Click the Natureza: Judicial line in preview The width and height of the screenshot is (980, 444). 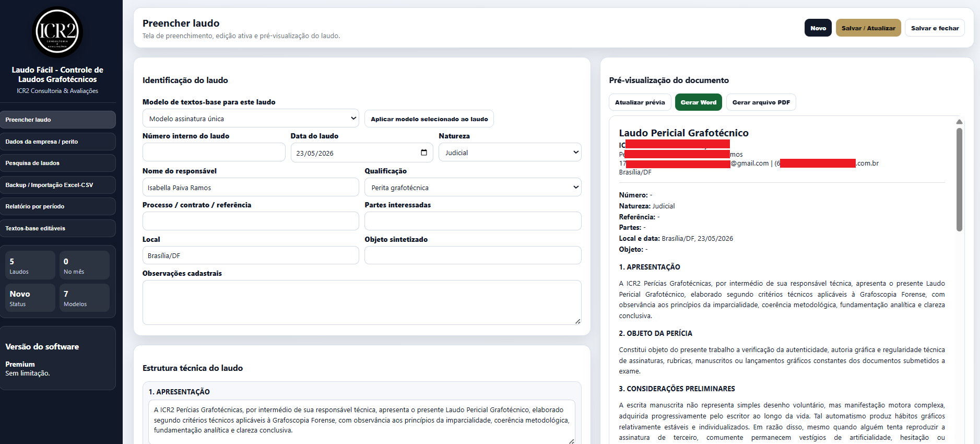647,206
